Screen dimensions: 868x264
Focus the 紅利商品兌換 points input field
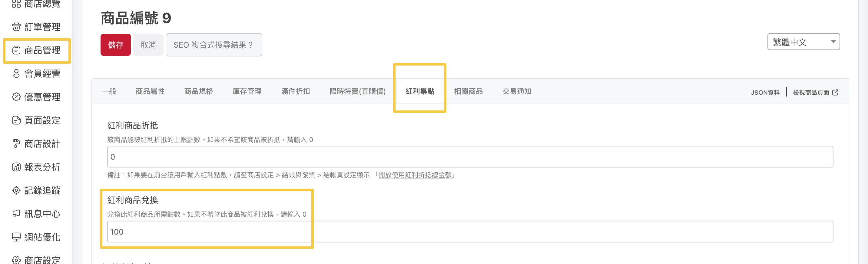click(x=470, y=232)
